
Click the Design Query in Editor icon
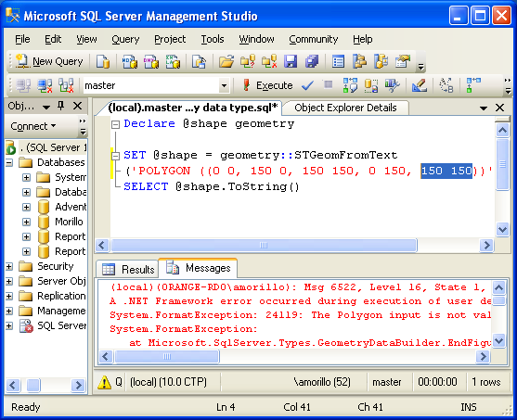point(420,85)
